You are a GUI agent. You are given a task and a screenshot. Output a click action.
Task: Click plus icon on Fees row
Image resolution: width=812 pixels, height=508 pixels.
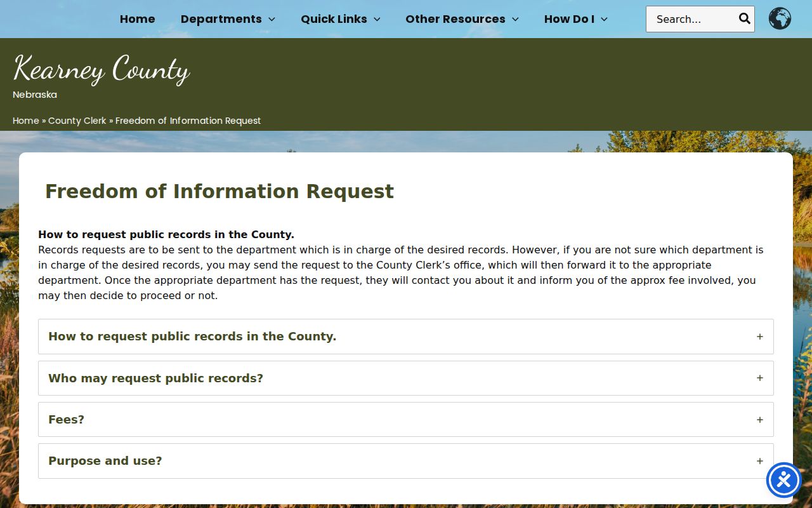coord(759,420)
